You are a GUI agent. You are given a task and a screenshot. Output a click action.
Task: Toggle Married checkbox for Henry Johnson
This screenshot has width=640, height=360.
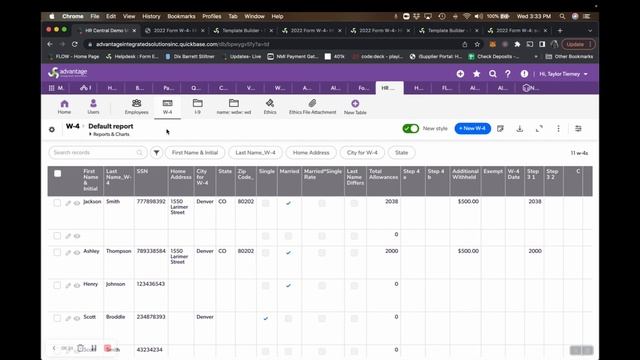click(x=289, y=285)
